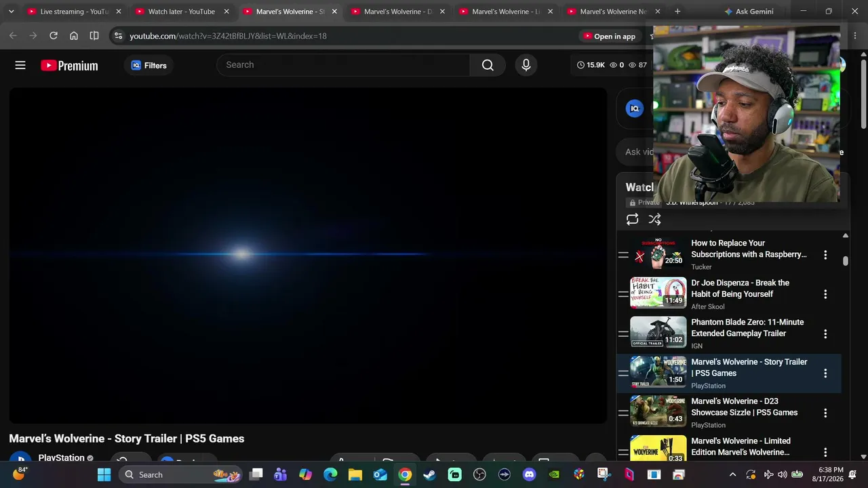Open video in app from address bar
This screenshot has height=488, width=868.
tap(609, 36)
